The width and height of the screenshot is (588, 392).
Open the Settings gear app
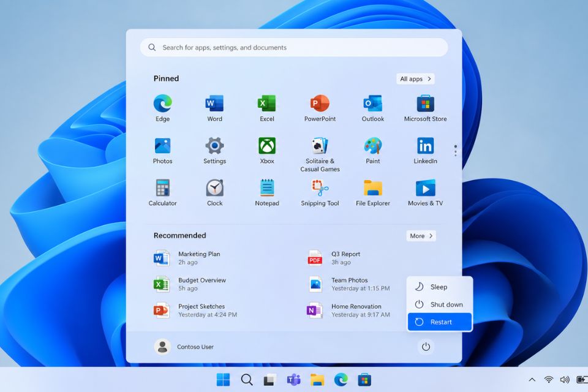(x=214, y=151)
